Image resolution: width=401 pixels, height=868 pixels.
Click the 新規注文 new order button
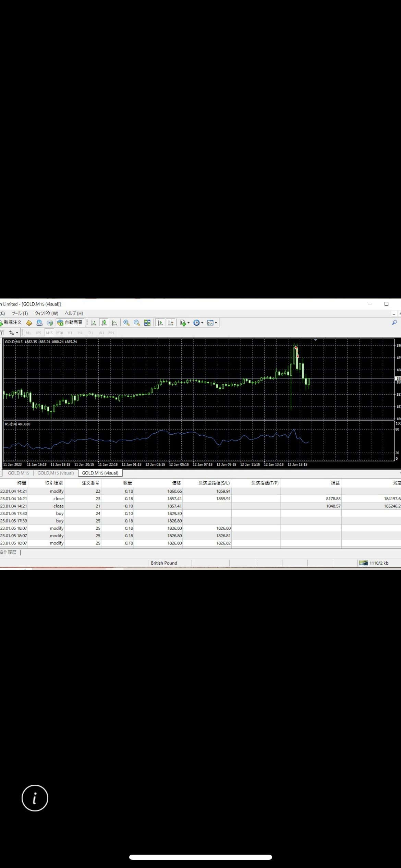tap(12, 323)
